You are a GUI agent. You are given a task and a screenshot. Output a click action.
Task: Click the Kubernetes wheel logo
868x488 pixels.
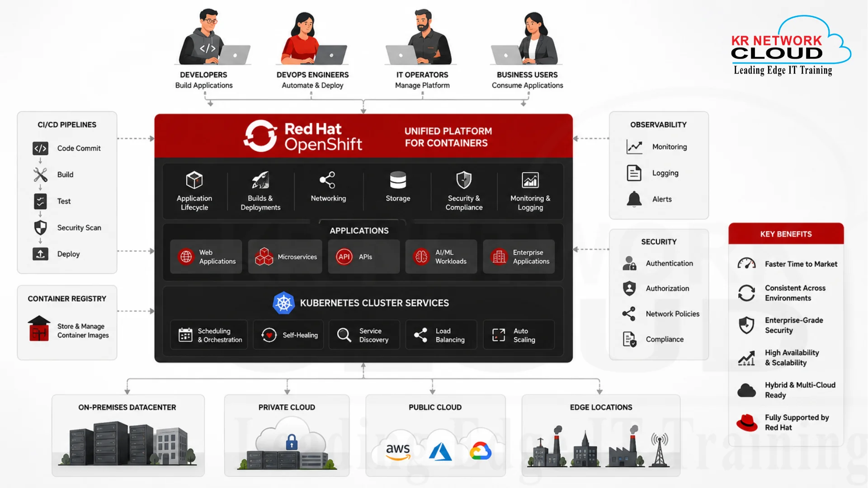(x=283, y=303)
